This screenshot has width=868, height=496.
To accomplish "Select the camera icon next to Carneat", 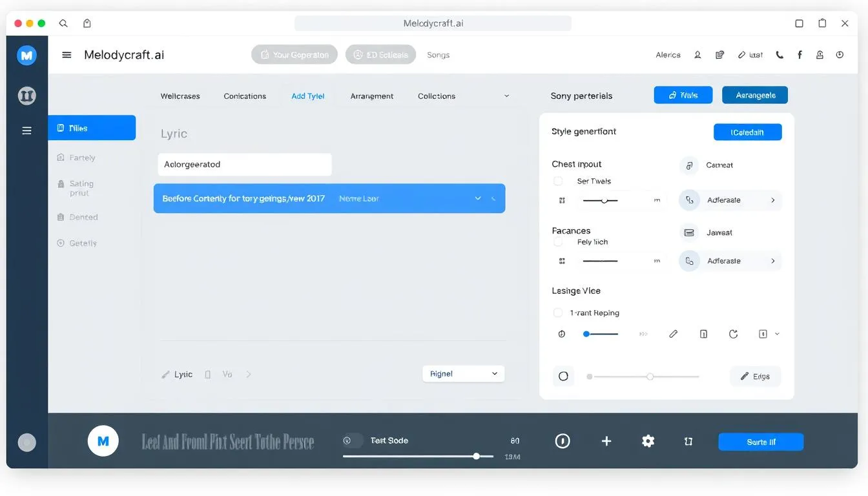I will coord(689,165).
